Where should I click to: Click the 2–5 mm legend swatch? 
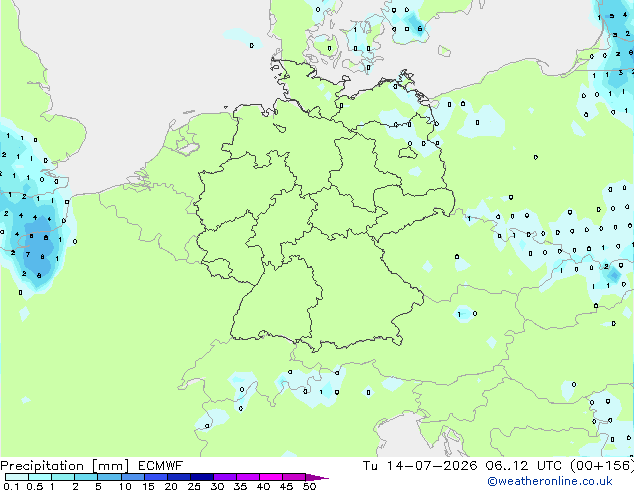86,477
